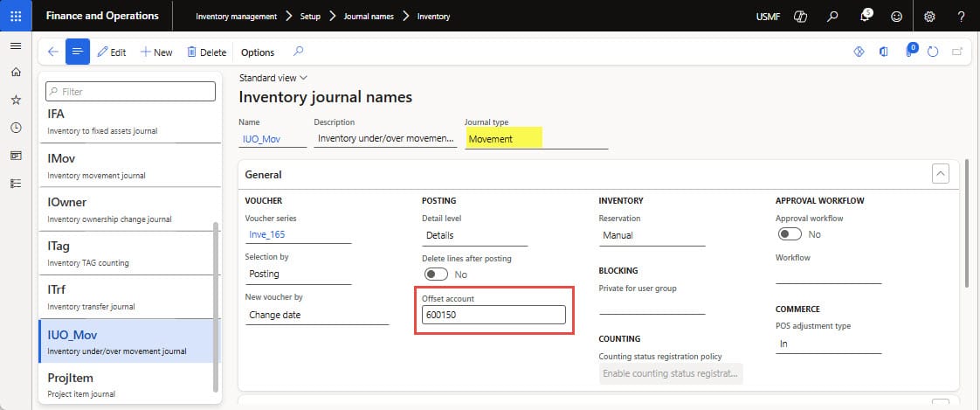Click Setup breadcrumb

[310, 17]
